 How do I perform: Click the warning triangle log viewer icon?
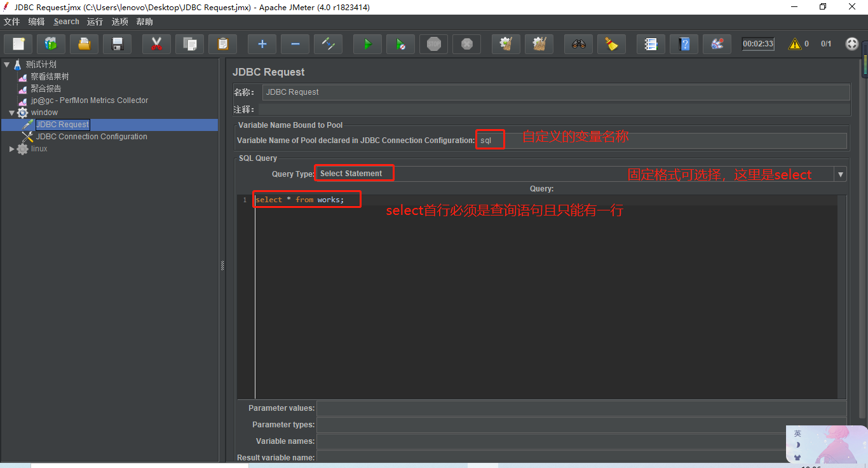(x=795, y=44)
